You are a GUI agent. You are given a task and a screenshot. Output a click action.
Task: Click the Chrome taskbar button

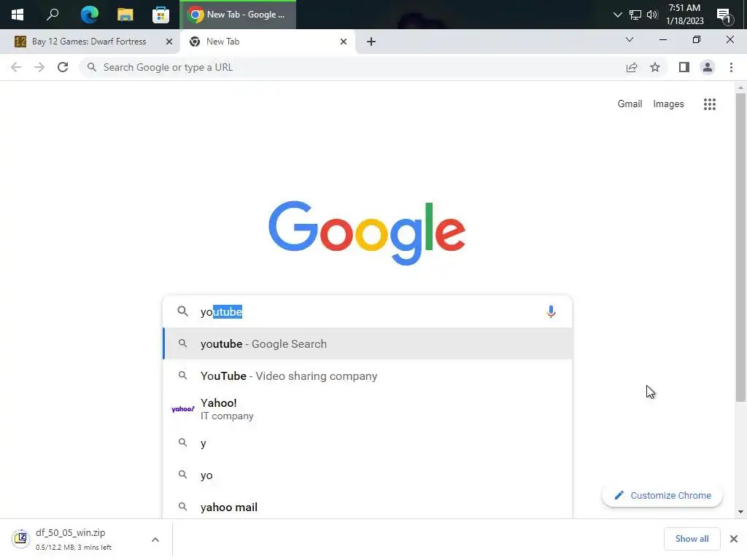point(238,15)
